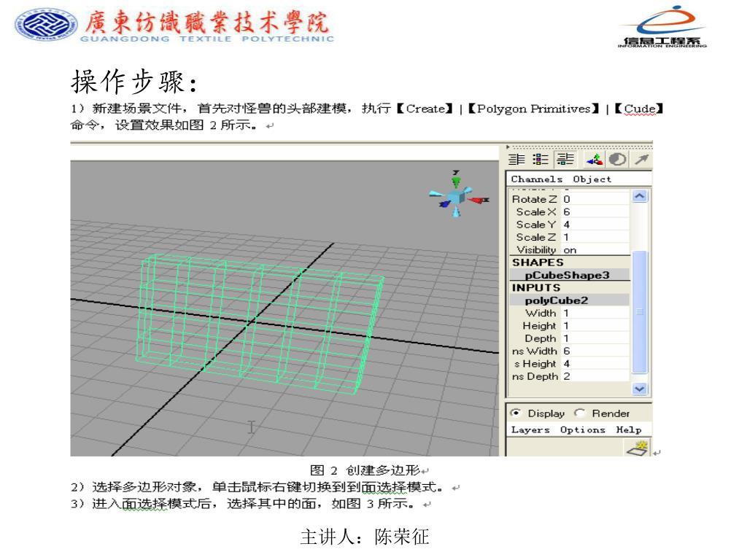Click the Scale Z value field
The height and width of the screenshot is (560, 747).
pos(595,237)
